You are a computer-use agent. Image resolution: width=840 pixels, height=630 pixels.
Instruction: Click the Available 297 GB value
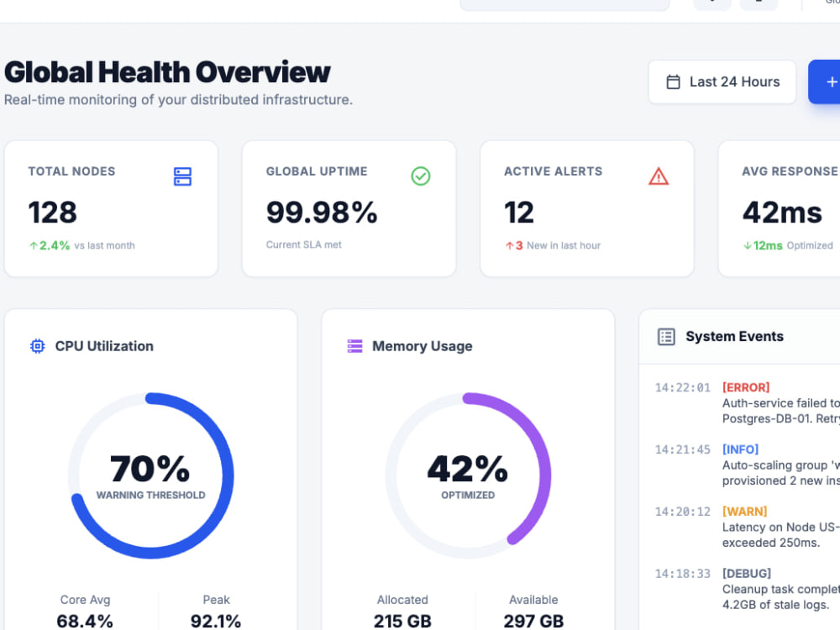pos(533,621)
